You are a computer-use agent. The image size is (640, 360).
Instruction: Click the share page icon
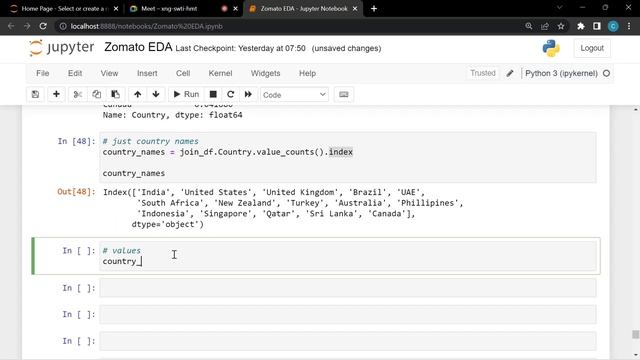click(545, 26)
